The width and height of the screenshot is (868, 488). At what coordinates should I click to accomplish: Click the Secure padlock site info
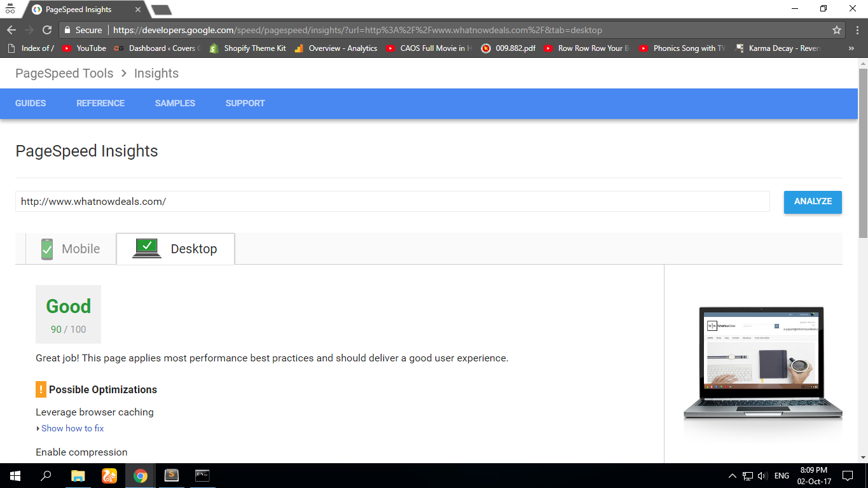point(83,30)
